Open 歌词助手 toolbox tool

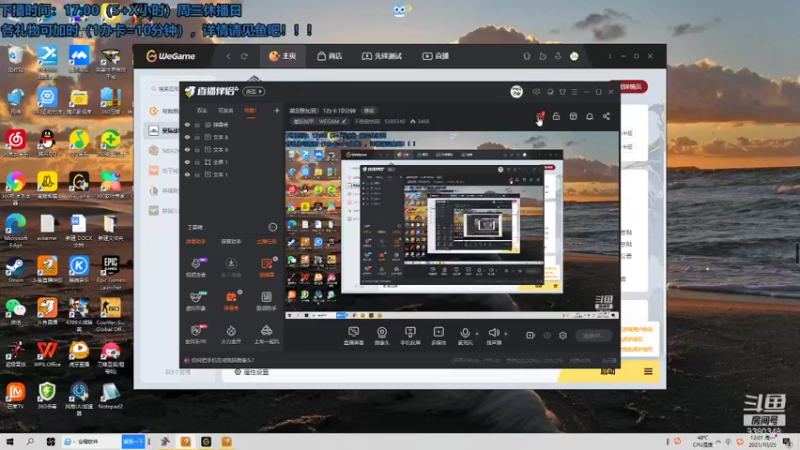(x=266, y=300)
